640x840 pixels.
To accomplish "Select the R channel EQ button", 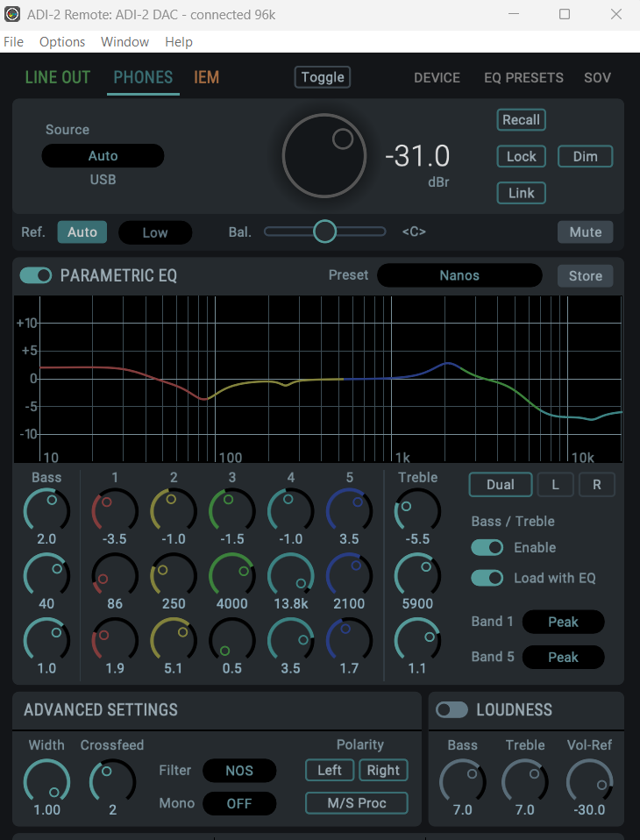I will [x=597, y=485].
